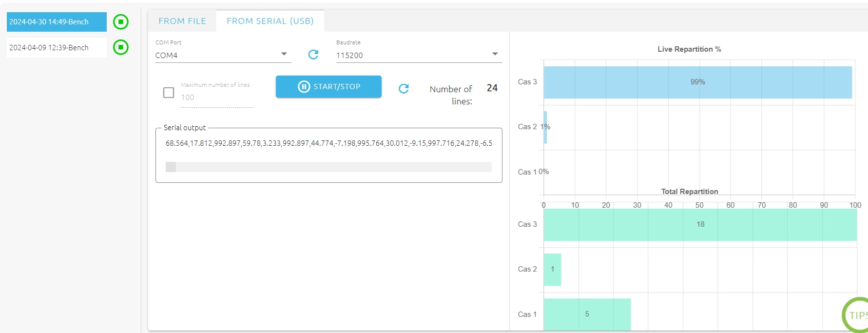Click the Maximum number of lines field
Viewport: 868px width, 333px height.
[x=217, y=98]
